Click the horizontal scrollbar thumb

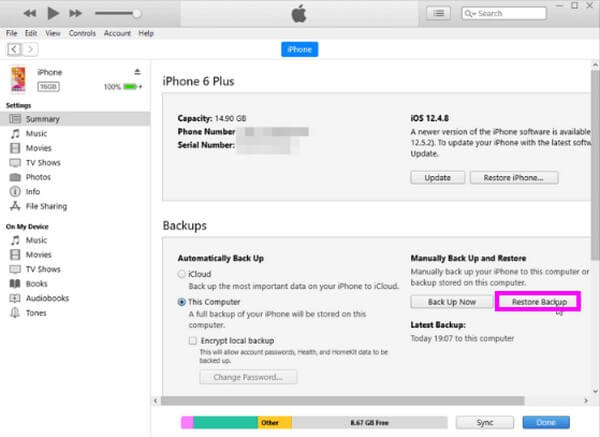pos(342,401)
